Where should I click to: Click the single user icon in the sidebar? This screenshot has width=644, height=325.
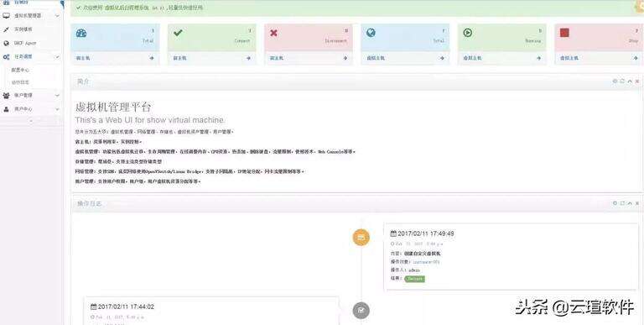[6, 109]
